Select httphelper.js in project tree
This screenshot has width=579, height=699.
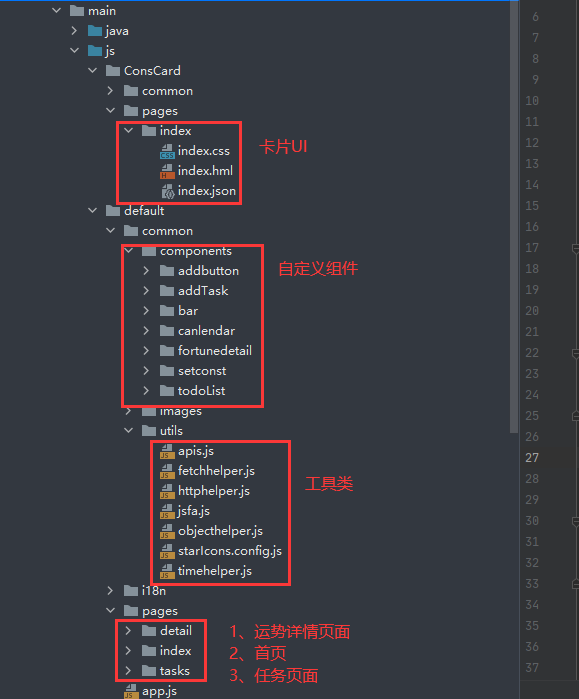[x=214, y=491]
